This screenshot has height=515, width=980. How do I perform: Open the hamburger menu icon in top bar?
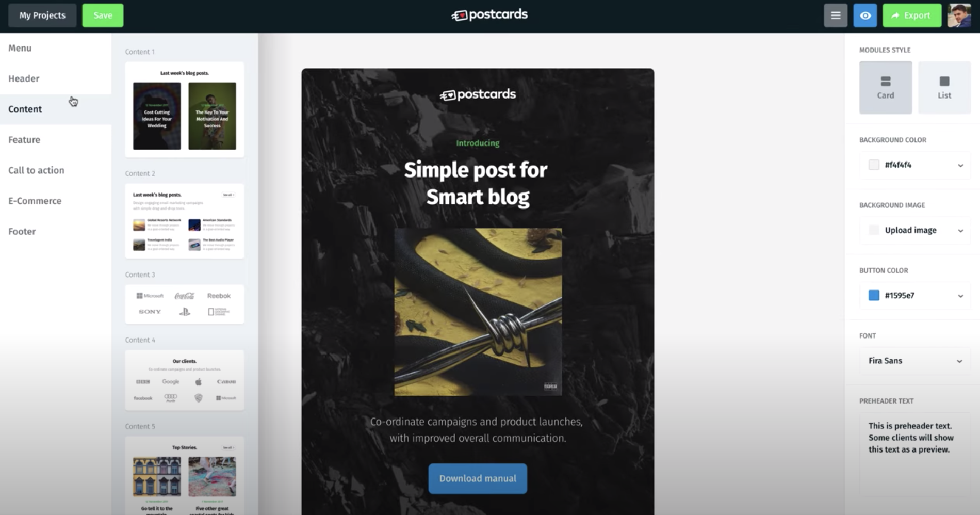point(836,15)
